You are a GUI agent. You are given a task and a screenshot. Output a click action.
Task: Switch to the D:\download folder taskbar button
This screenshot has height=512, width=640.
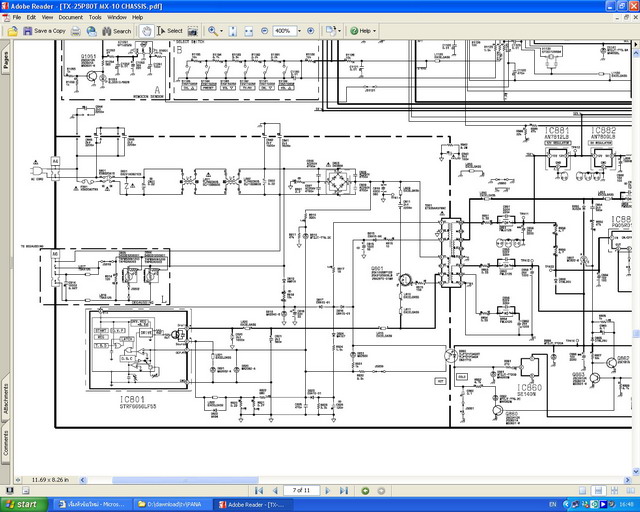point(172,505)
